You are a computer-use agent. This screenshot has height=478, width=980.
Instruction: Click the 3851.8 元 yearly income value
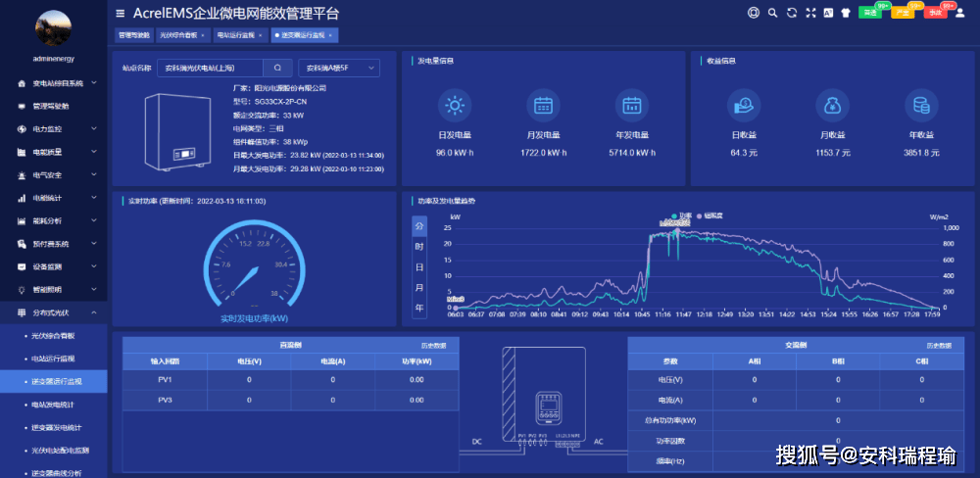(921, 153)
